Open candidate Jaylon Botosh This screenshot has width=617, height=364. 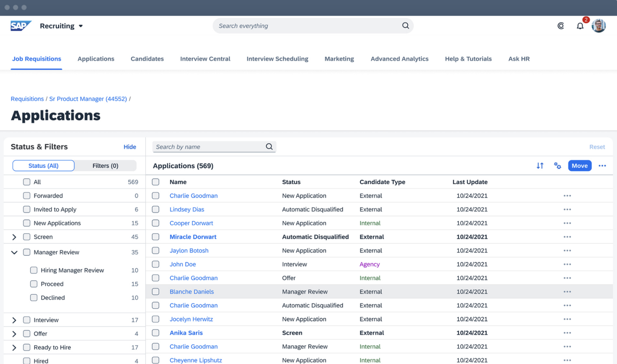(189, 251)
